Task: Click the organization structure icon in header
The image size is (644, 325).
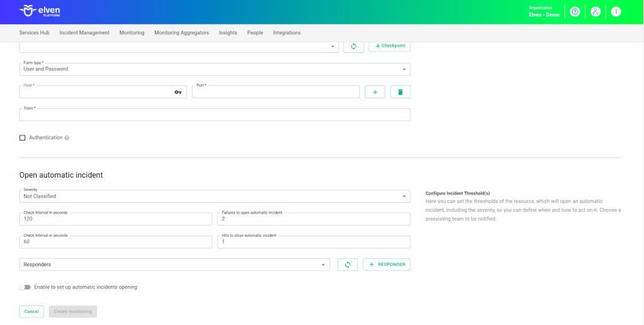Action: (595, 12)
